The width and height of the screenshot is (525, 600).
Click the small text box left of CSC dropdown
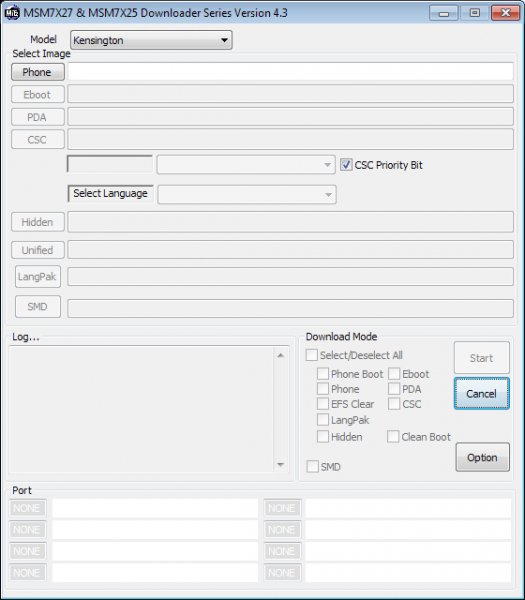pyautogui.click(x=110, y=164)
